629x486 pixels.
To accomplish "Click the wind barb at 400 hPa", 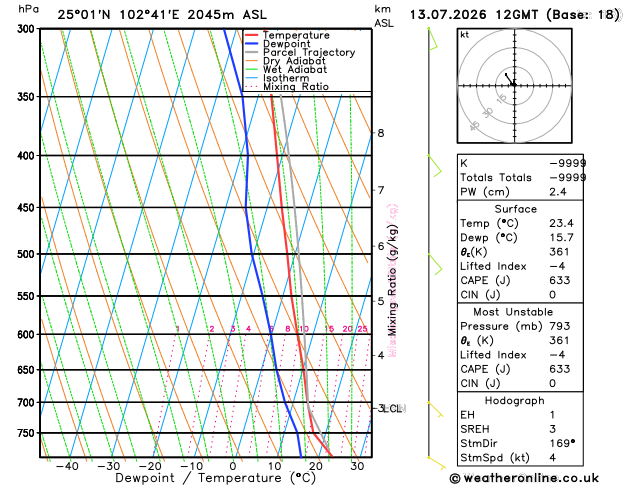I will coord(435,166).
